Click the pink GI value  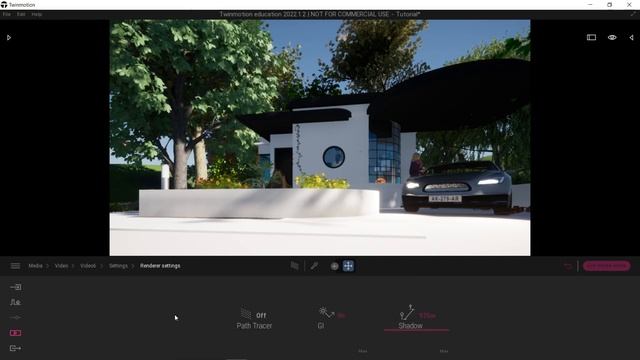click(x=342, y=316)
